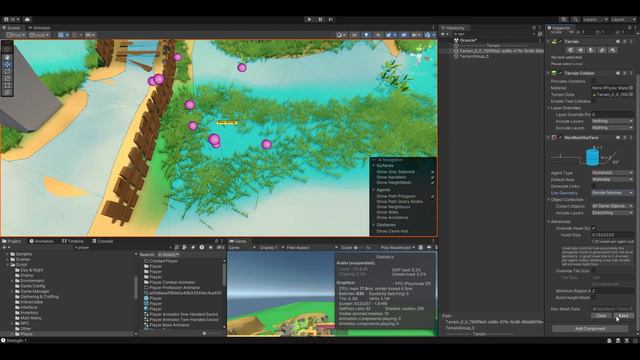The image size is (640, 360).
Task: Enable the Show Path Query Nodes option
Action: (x=399, y=202)
